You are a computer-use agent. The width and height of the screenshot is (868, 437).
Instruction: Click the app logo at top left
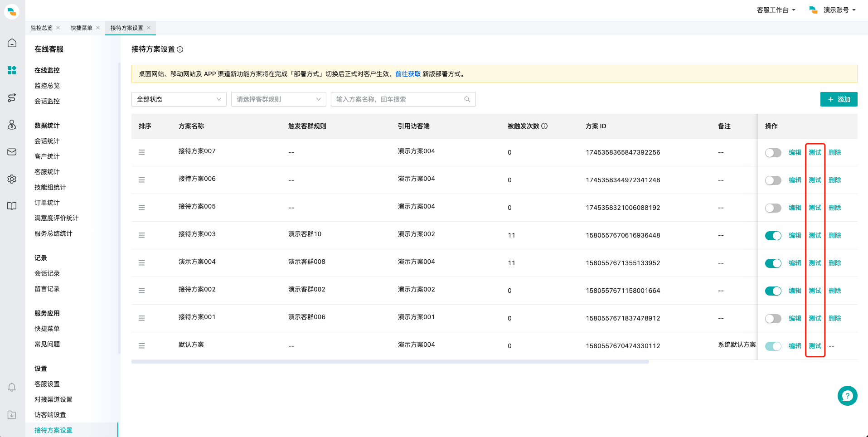pos(12,11)
